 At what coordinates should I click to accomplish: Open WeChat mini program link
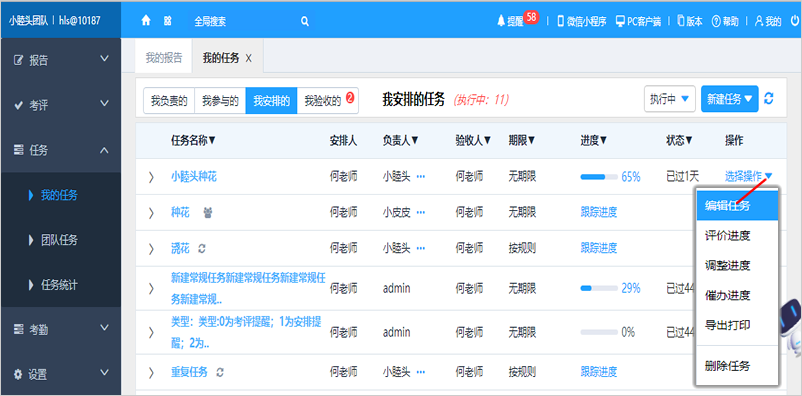582,21
